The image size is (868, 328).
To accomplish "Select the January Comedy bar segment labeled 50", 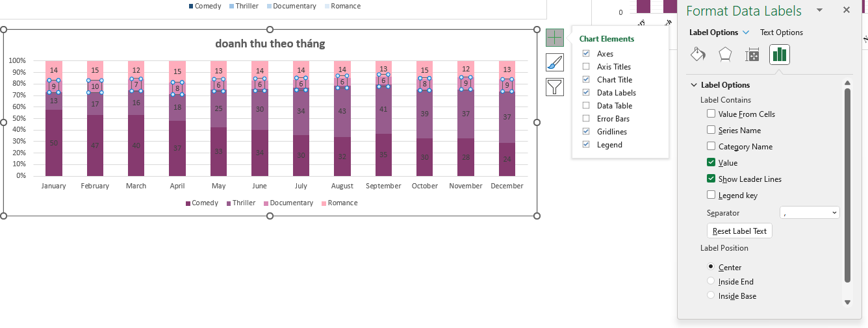I will [x=54, y=143].
